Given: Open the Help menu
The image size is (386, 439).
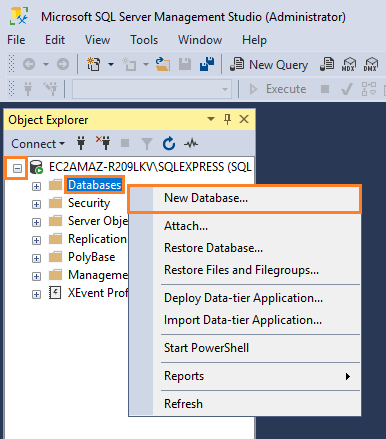Looking at the screenshot, I should click(x=254, y=40).
